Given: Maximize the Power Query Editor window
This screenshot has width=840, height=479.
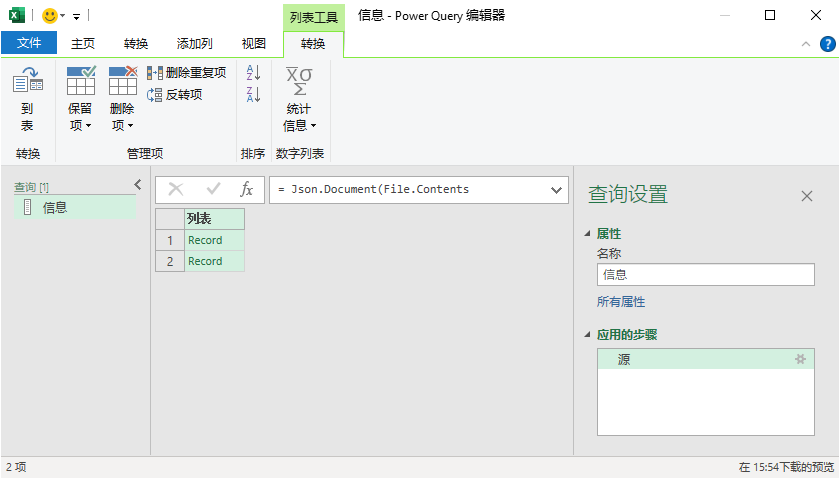Looking at the screenshot, I should pos(770,15).
